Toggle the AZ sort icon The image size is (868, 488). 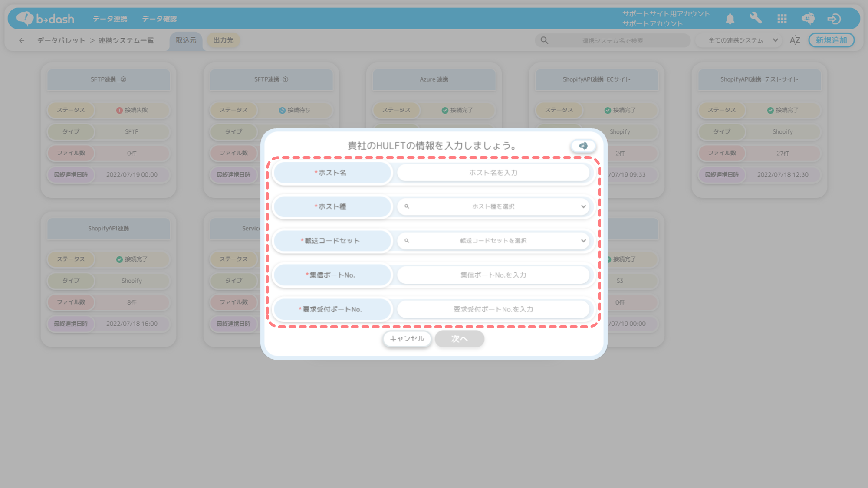[795, 40]
